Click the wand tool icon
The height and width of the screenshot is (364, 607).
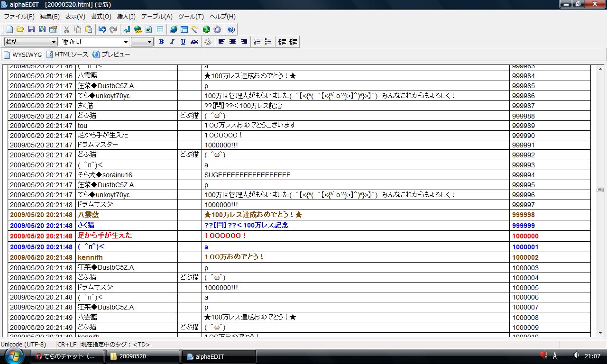(x=195, y=29)
